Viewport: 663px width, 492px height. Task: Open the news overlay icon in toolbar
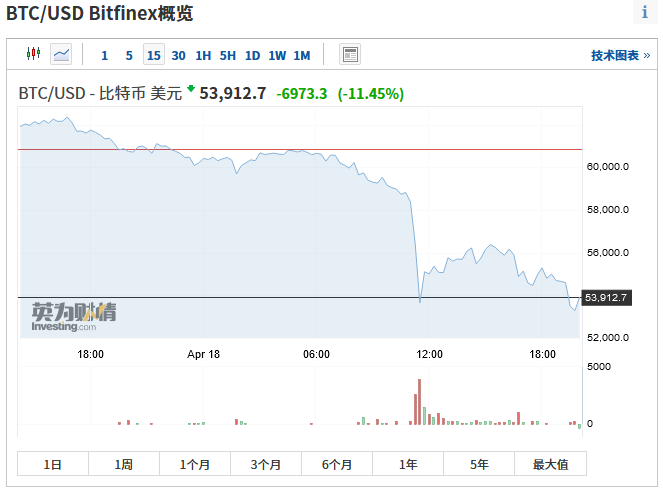[x=350, y=54]
